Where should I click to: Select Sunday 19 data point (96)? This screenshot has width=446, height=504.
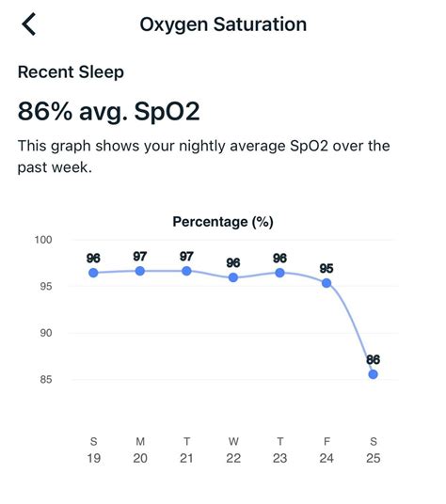pos(93,273)
